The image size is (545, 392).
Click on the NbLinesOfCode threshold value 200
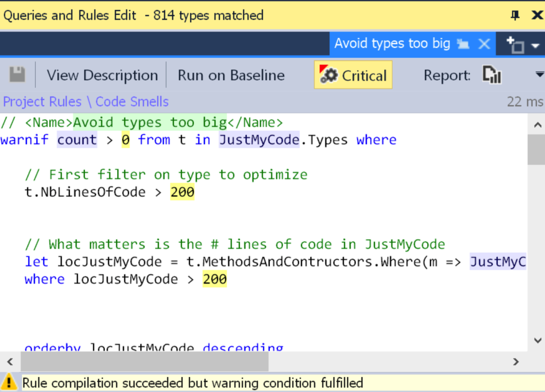(182, 192)
